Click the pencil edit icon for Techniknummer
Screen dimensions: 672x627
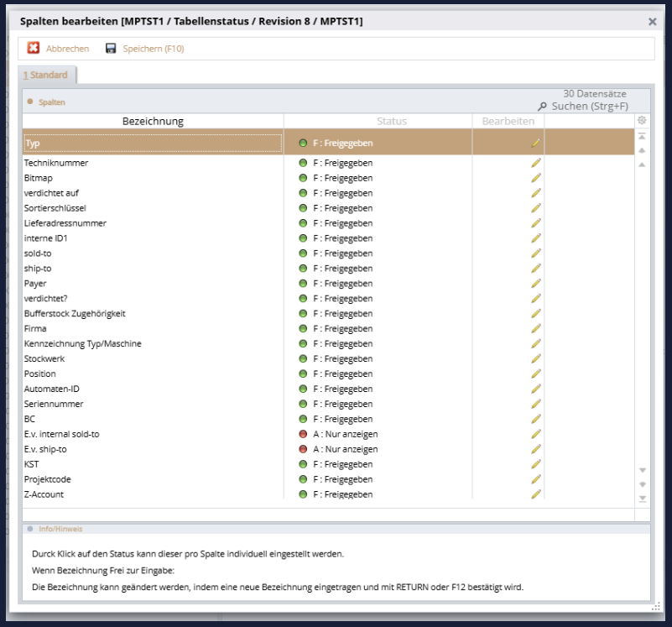535,163
